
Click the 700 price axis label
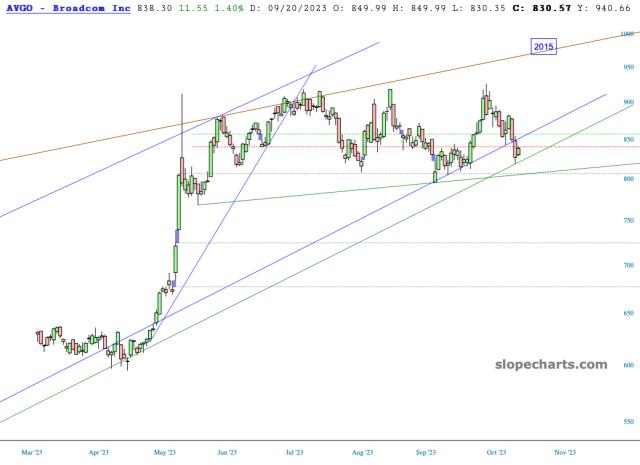click(627, 265)
